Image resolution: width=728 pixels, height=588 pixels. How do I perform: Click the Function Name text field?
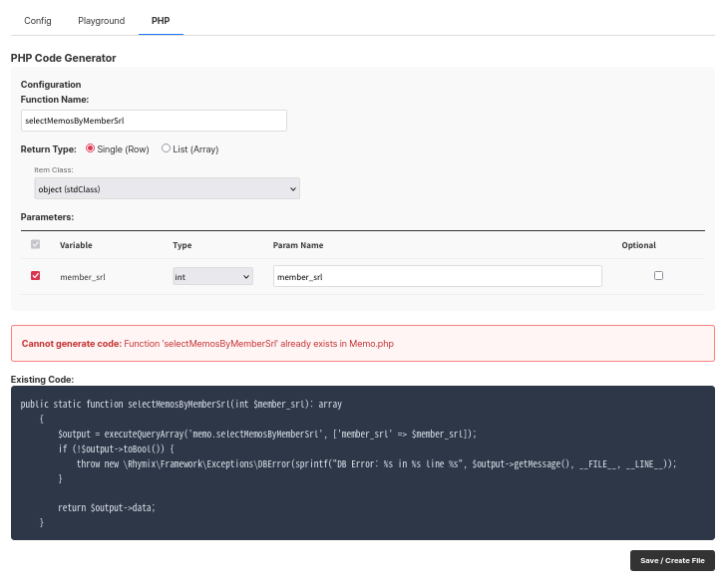[x=154, y=121]
